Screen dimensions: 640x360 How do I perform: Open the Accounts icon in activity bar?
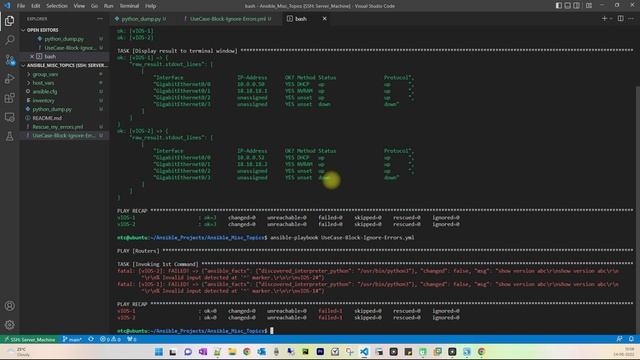[x=9, y=306]
